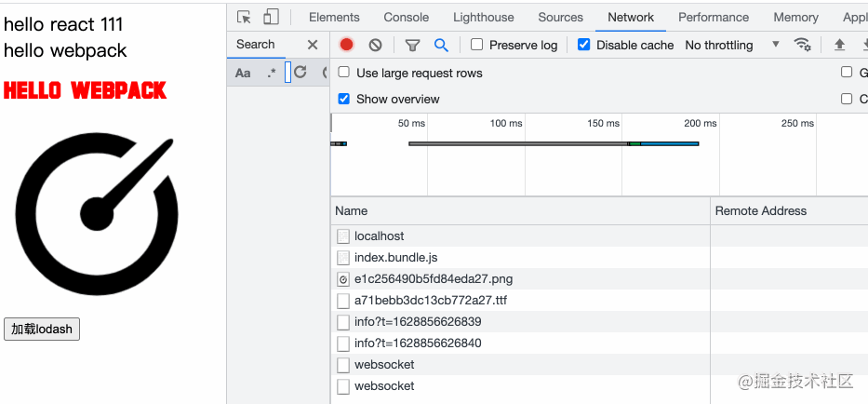Click the 100 ms overview marker

coord(506,123)
